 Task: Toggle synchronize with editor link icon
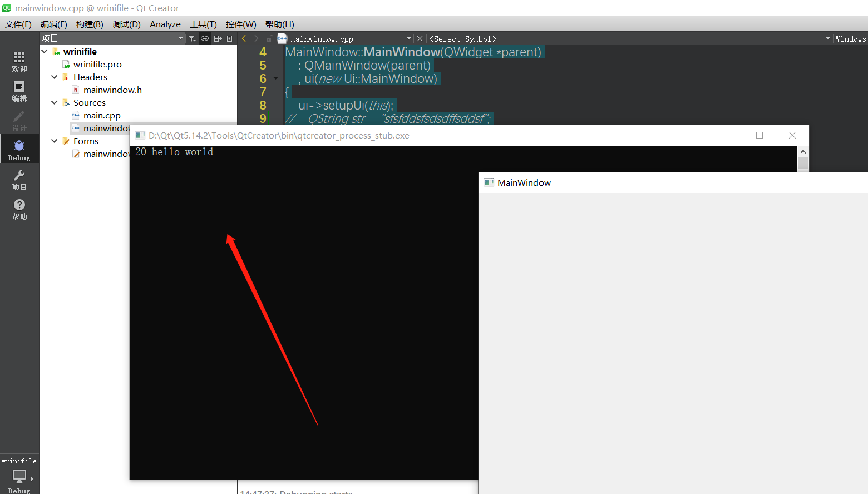point(205,38)
